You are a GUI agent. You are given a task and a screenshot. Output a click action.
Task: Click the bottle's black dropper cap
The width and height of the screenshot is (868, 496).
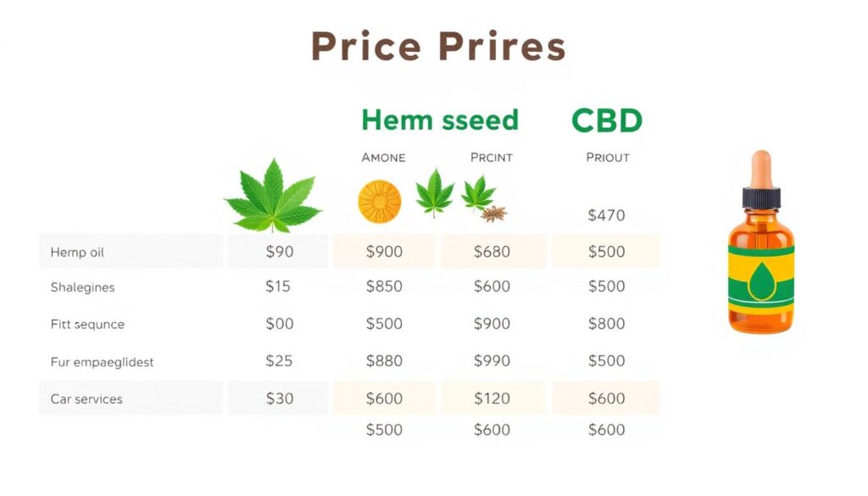coord(761,198)
